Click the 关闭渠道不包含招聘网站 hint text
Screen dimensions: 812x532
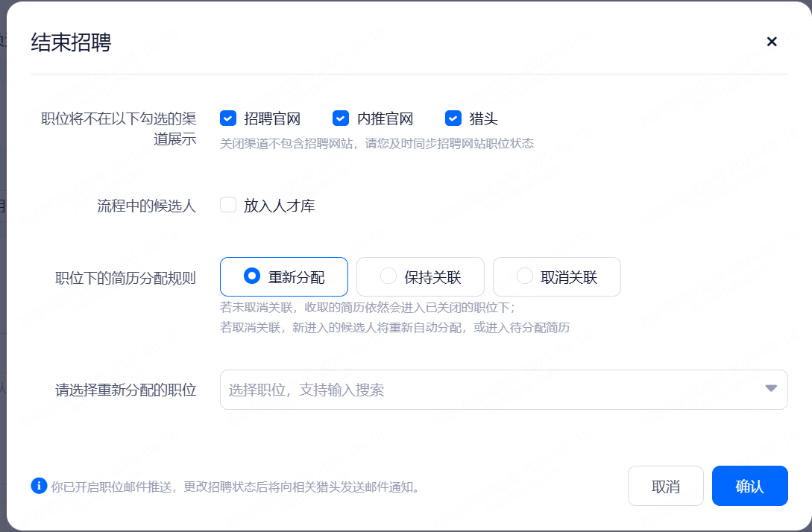[x=377, y=143]
